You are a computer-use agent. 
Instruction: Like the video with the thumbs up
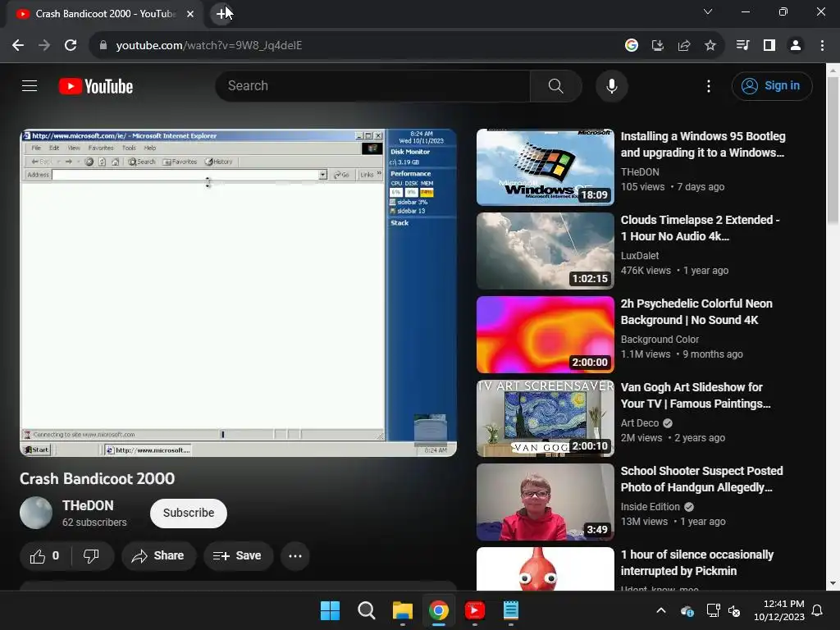pyautogui.click(x=44, y=556)
